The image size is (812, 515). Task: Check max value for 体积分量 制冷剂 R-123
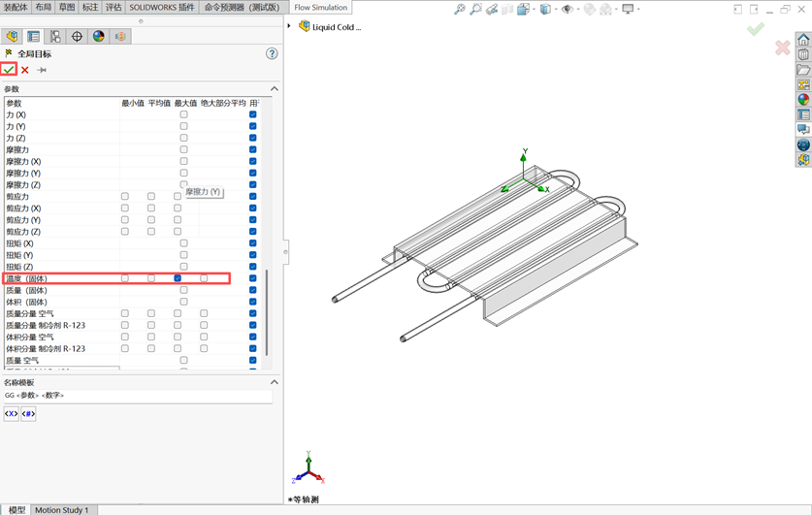[x=178, y=348]
